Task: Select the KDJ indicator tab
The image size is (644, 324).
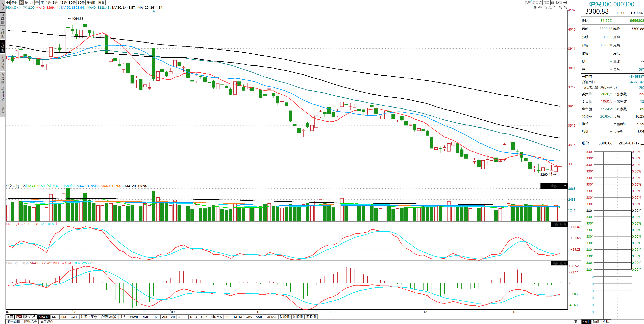Action: click(x=55, y=317)
